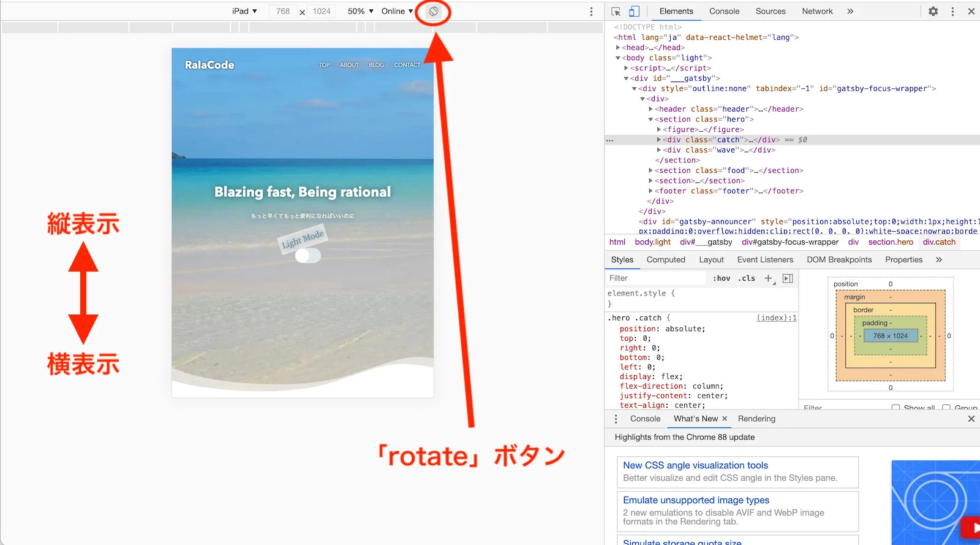Select div.catch in the breadcrumb
The height and width of the screenshot is (545, 980).
tap(939, 242)
